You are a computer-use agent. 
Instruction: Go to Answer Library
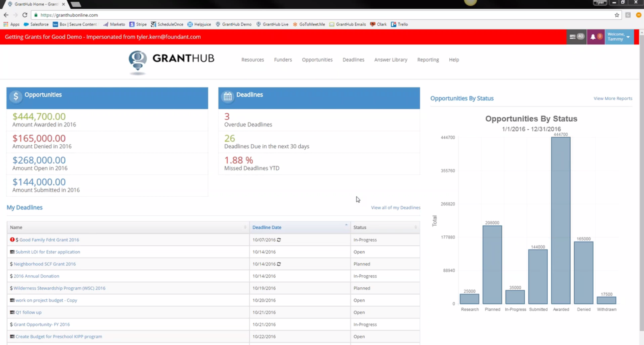coord(391,60)
